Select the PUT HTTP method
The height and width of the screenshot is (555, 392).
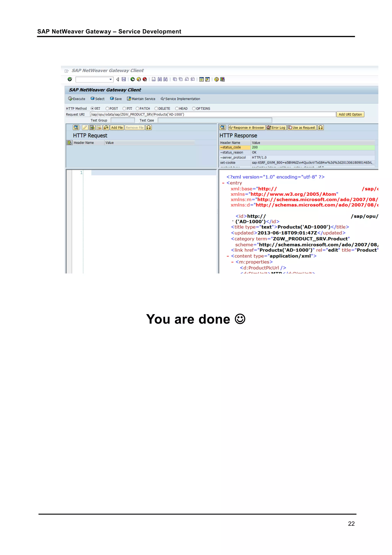pyautogui.click(x=124, y=109)
